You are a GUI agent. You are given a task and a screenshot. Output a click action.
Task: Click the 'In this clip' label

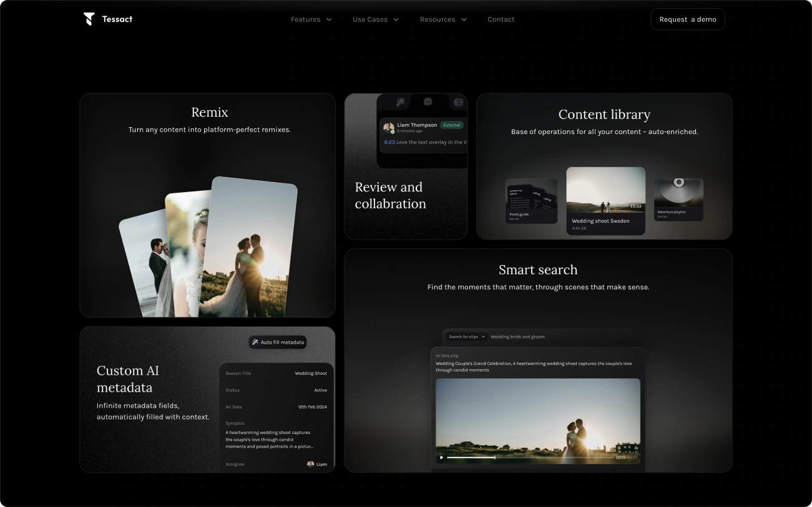(x=447, y=356)
